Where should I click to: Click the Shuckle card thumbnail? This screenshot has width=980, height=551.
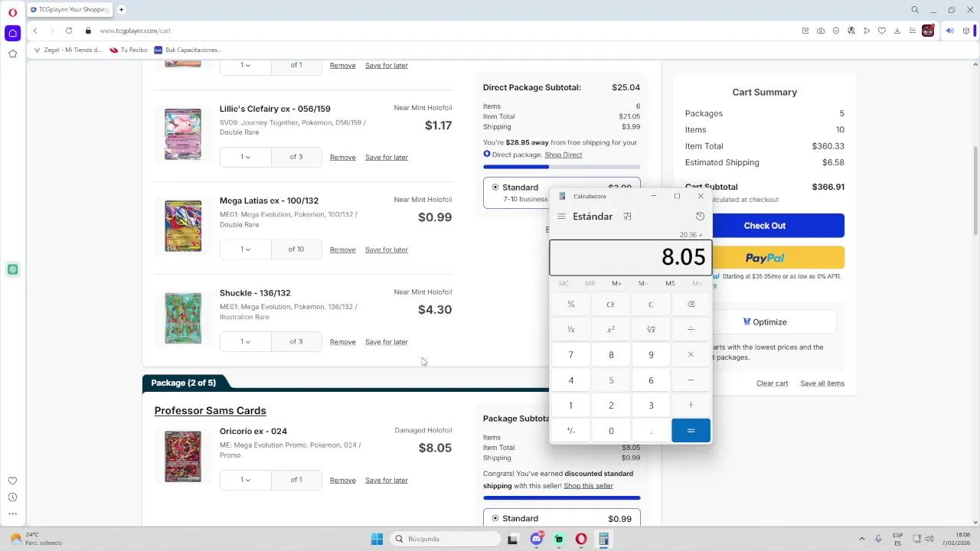tap(183, 318)
